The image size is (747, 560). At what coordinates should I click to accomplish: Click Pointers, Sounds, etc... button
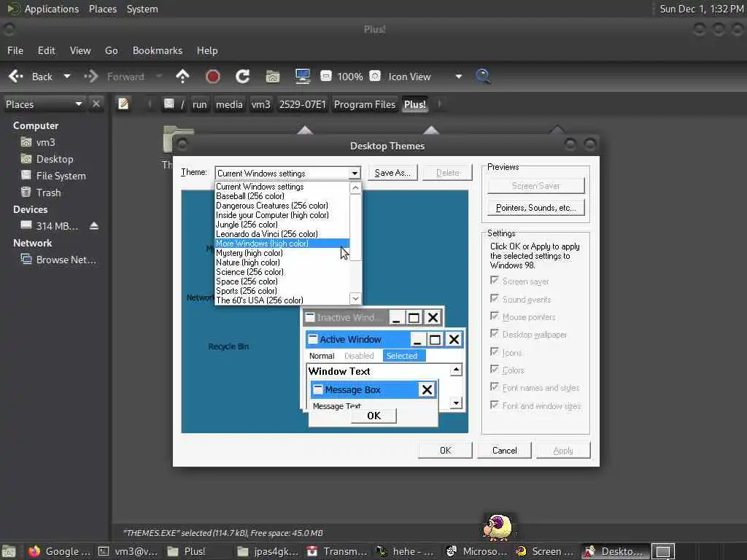(x=536, y=208)
